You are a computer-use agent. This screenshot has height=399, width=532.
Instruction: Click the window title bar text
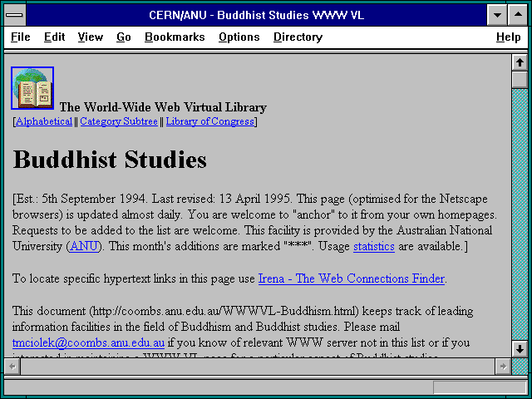256,15
